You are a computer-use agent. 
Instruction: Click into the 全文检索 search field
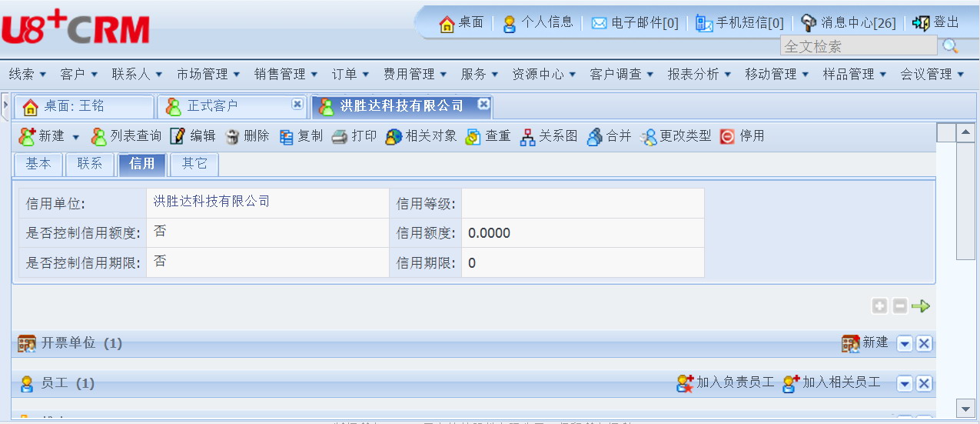(859, 46)
